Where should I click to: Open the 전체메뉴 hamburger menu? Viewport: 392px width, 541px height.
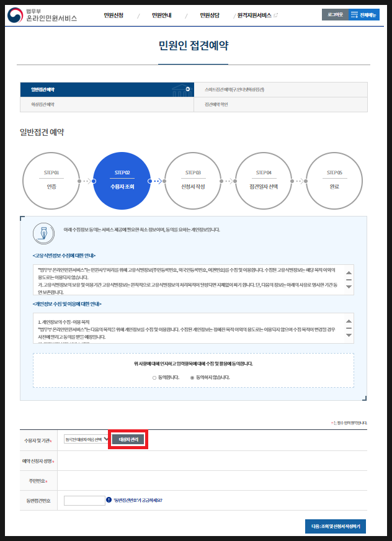pos(363,15)
